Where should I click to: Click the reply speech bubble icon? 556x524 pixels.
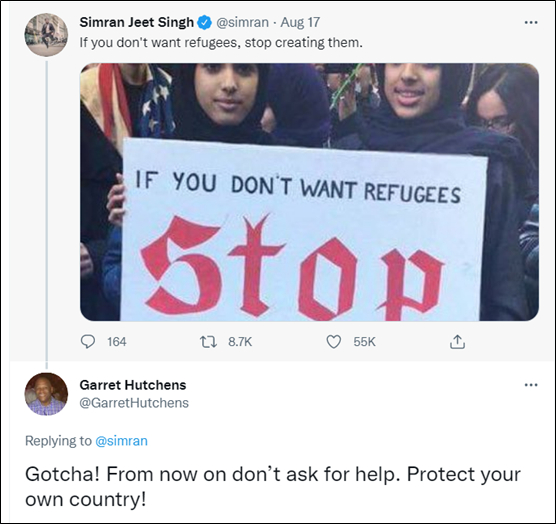click(88, 342)
